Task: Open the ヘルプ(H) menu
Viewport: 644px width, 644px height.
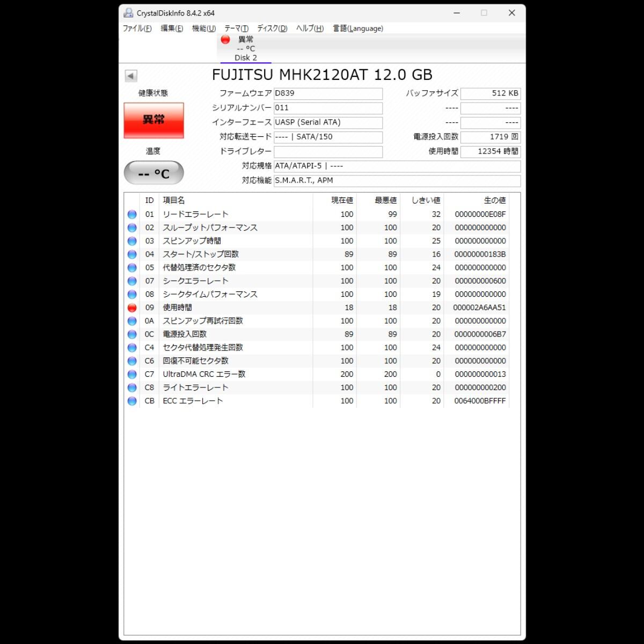Action: (x=310, y=28)
